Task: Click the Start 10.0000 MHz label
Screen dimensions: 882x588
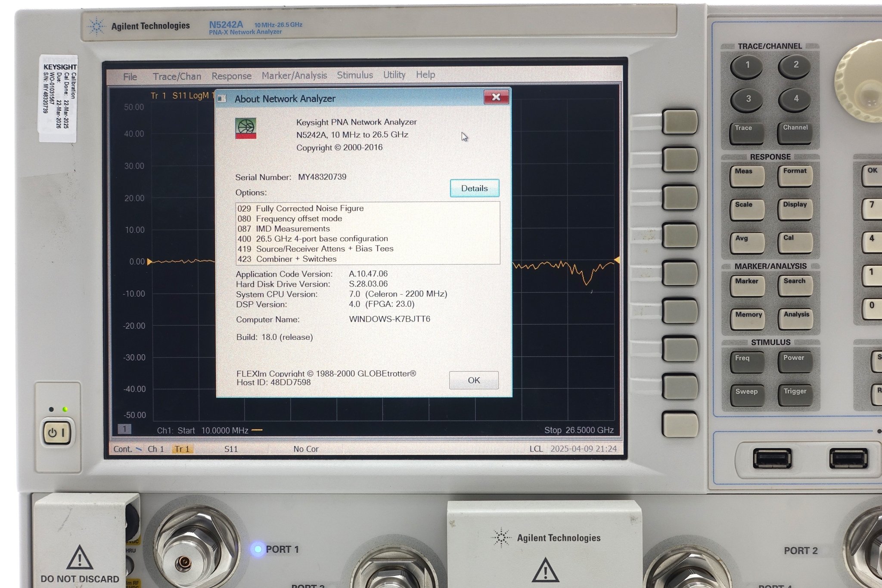Action: (213, 430)
